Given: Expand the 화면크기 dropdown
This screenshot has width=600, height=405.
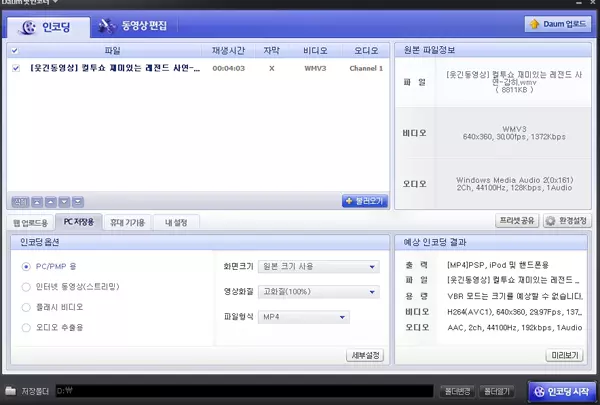Looking at the screenshot, I should [x=318, y=266].
